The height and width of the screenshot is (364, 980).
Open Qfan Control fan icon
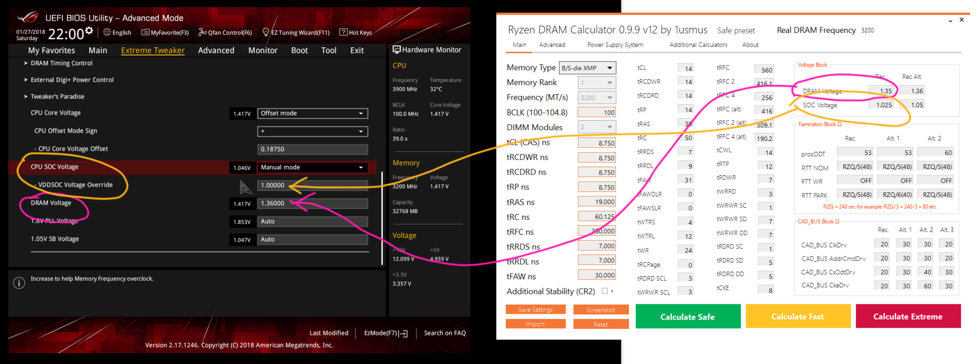tap(202, 32)
